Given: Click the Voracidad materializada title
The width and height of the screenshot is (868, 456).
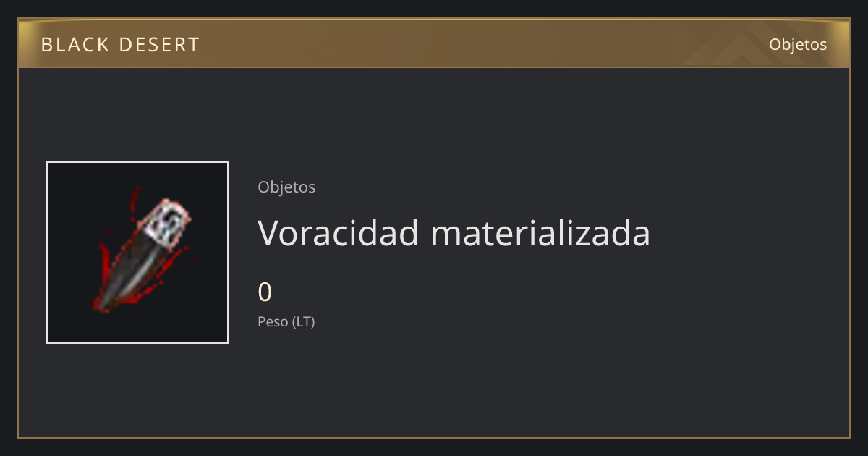Looking at the screenshot, I should tap(454, 233).
